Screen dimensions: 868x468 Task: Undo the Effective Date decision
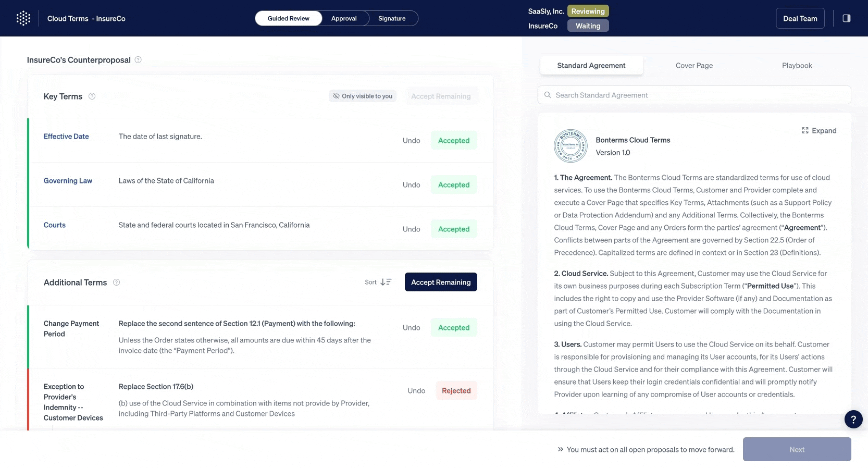tap(411, 141)
